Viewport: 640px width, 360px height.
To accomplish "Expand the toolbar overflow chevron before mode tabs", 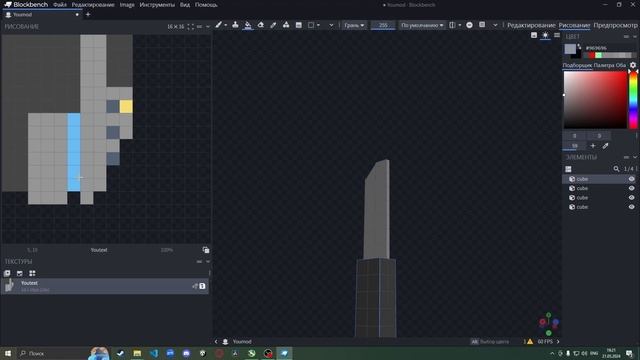I will point(495,25).
